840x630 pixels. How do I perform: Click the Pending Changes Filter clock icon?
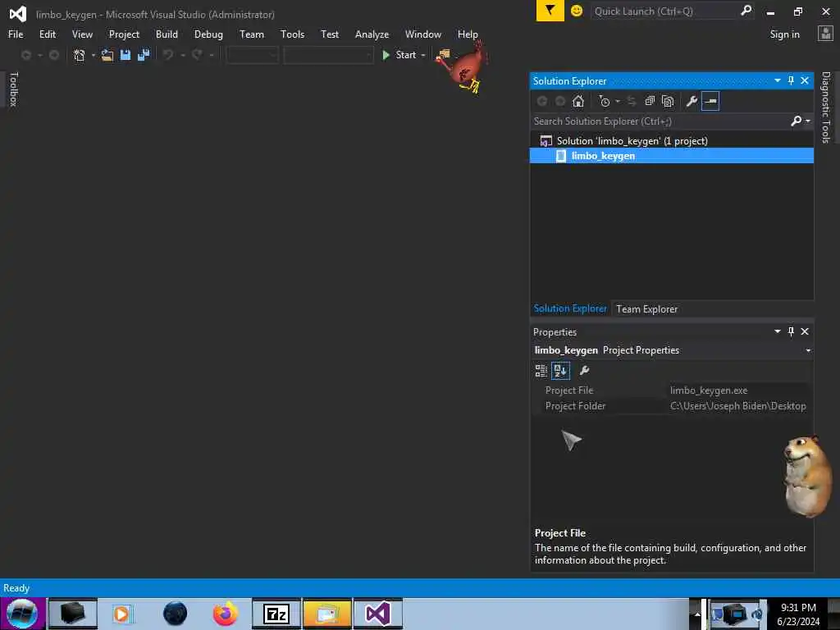tap(605, 101)
